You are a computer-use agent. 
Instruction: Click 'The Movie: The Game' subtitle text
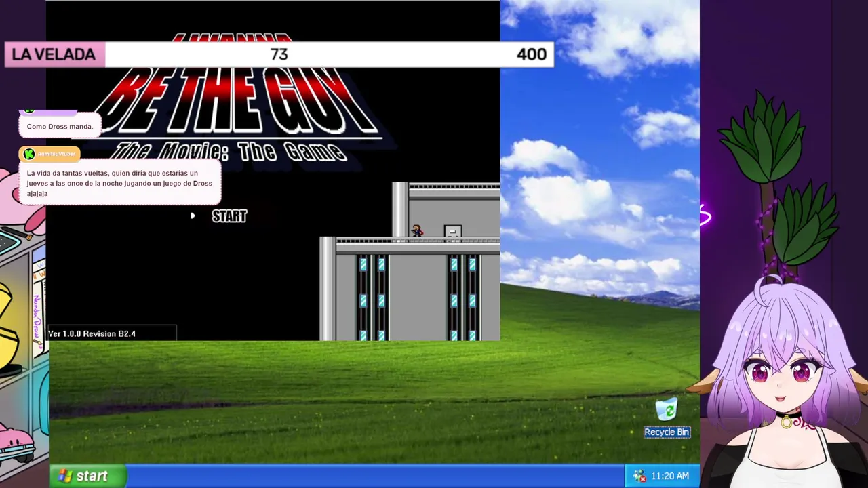[x=231, y=151]
